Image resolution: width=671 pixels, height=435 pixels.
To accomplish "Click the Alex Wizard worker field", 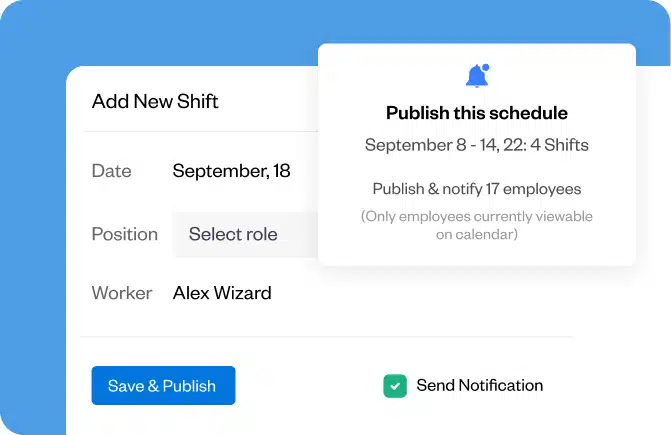I will [x=222, y=293].
